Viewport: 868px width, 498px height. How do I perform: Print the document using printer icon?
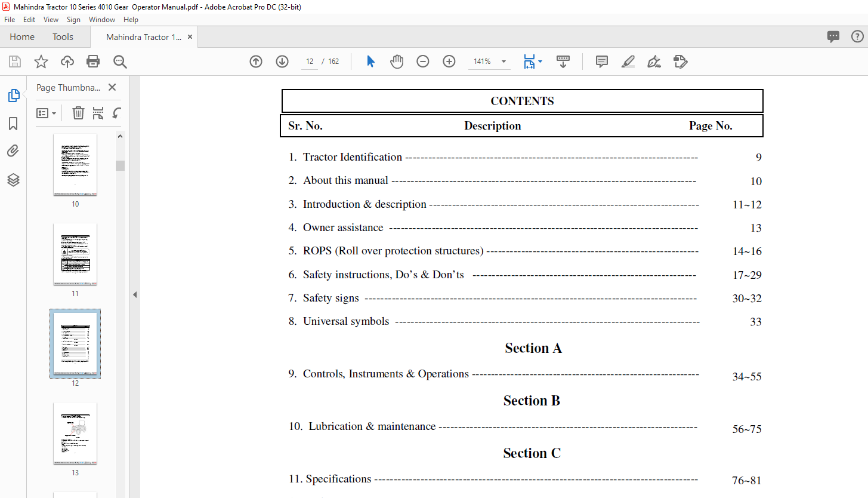[93, 62]
